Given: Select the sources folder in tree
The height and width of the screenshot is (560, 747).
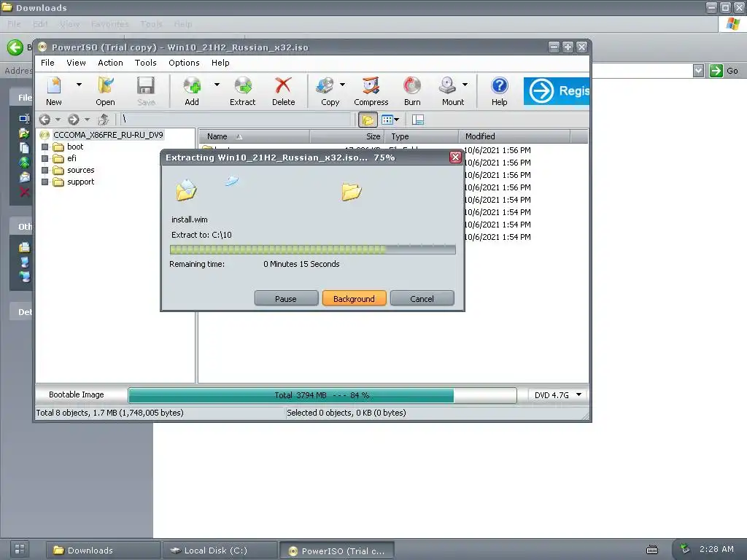Looking at the screenshot, I should [80, 170].
